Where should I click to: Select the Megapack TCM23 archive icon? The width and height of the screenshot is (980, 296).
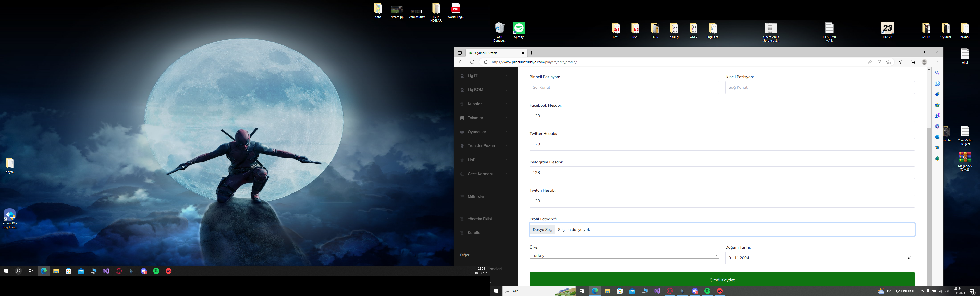pos(965,162)
